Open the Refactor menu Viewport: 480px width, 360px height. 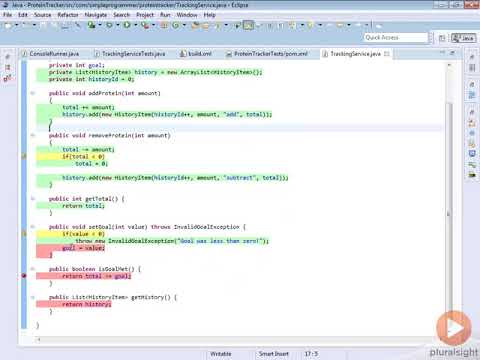coord(68,15)
